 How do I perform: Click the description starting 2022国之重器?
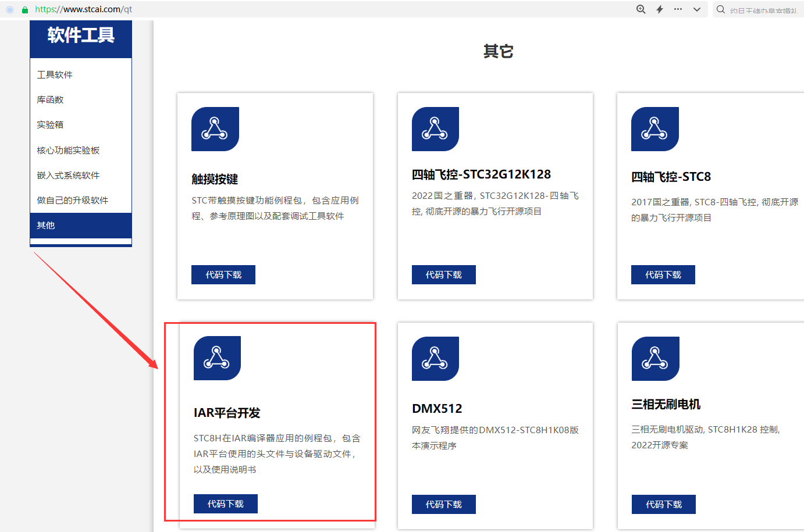point(495,203)
